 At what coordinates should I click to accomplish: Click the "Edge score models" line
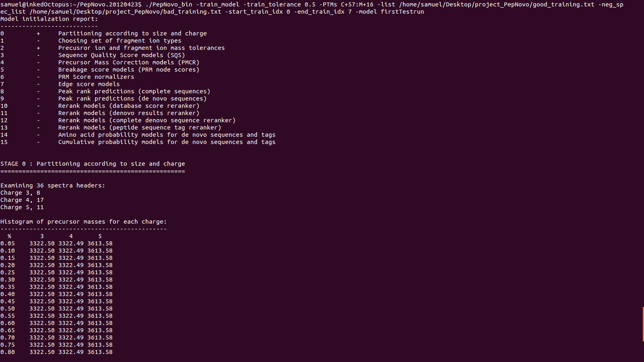89,84
